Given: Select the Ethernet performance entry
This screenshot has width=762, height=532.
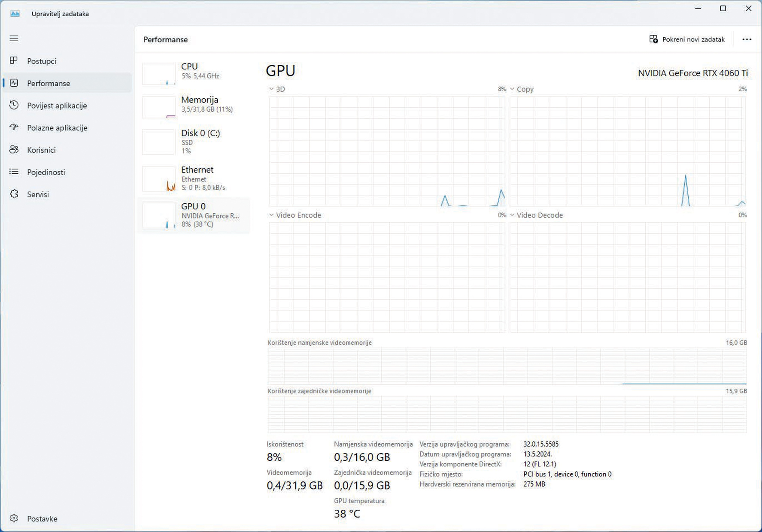Looking at the screenshot, I should click(193, 178).
